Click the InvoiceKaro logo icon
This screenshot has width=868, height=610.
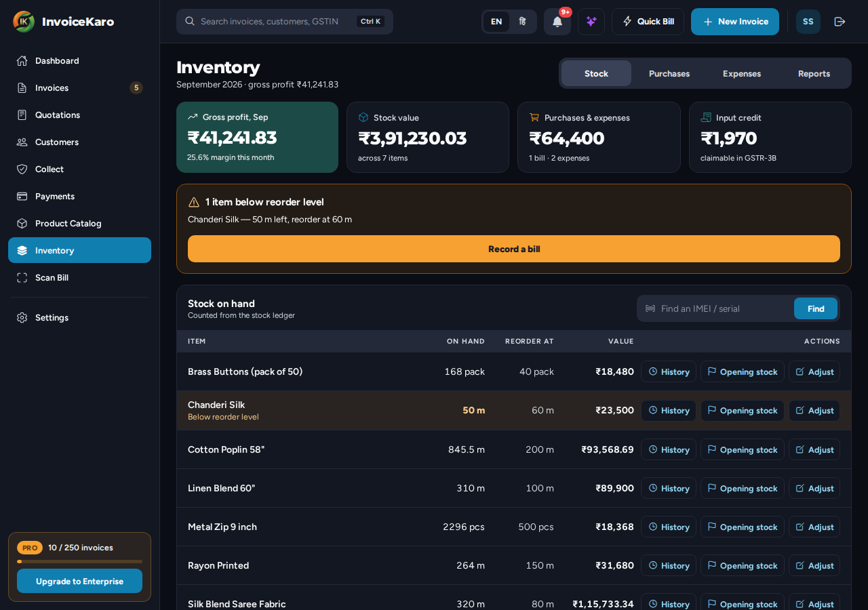click(x=24, y=22)
